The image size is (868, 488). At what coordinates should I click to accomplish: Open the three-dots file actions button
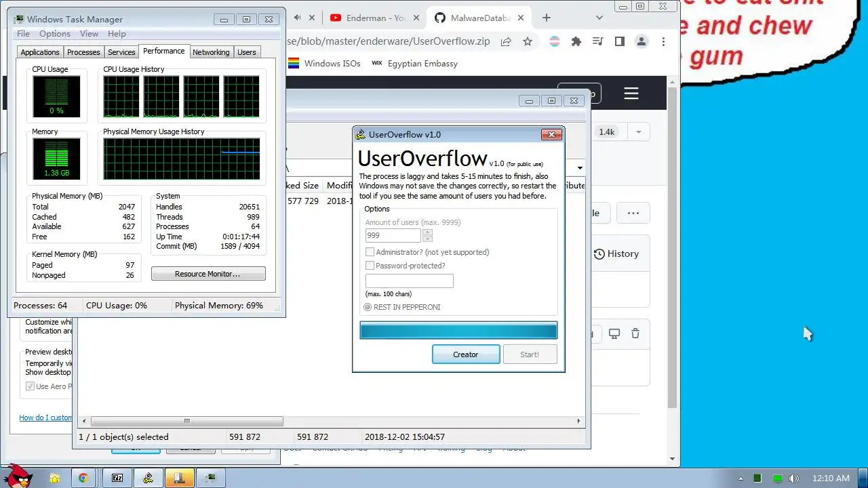[633, 213]
